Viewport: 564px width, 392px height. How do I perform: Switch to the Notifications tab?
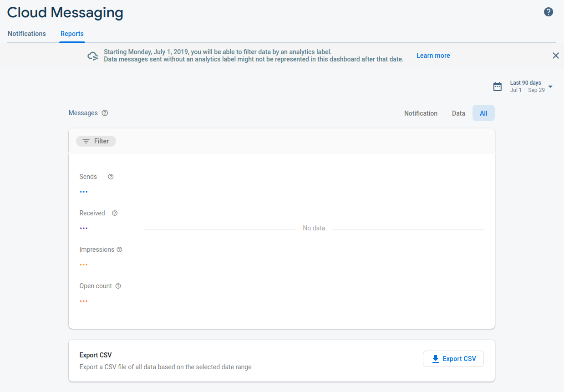[x=26, y=33]
